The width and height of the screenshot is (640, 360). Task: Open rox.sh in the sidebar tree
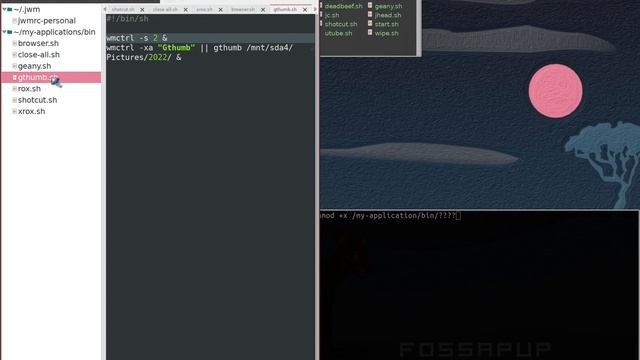click(x=29, y=89)
